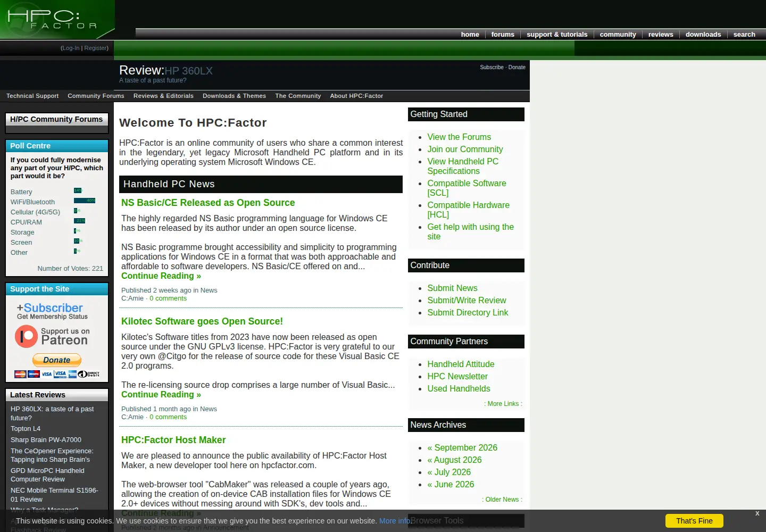
Task: Click the CPU/RAM poll result bar
Action: point(79,221)
